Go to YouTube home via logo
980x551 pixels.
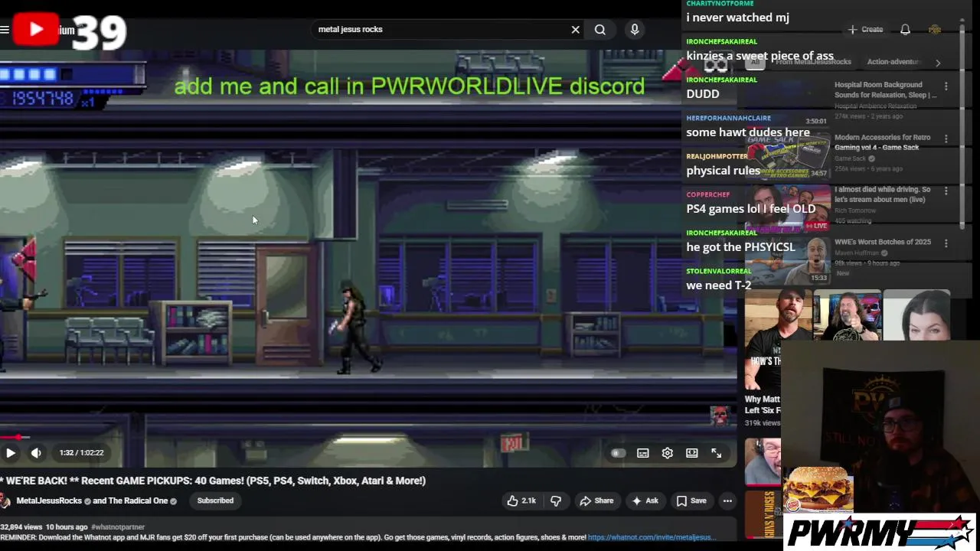click(44, 30)
